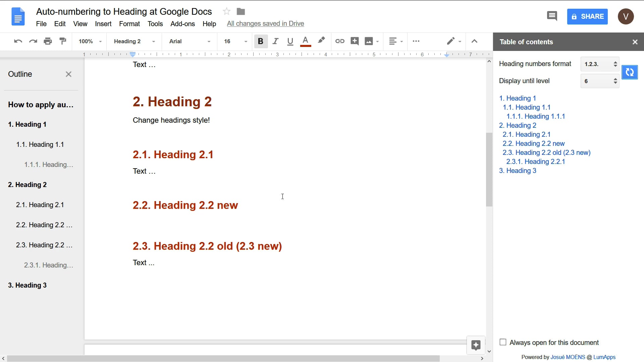644x362 pixels.
Task: Click the Italic formatting icon
Action: (275, 41)
